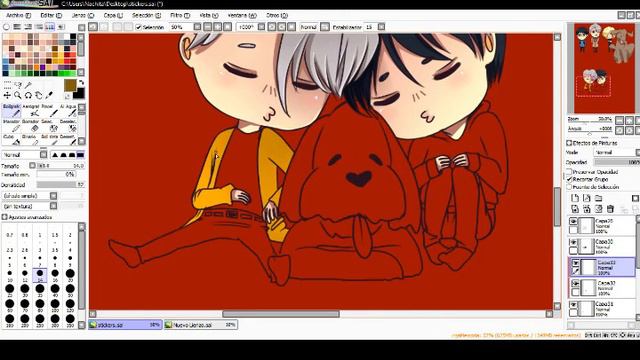Click the foreground brown color swatch

coord(70,85)
